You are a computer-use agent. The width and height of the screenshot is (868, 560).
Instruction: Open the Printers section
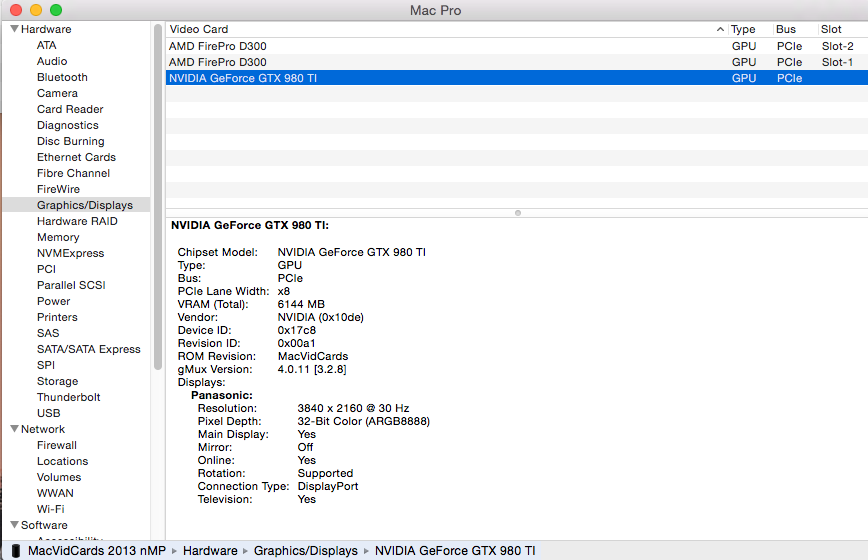(x=57, y=318)
